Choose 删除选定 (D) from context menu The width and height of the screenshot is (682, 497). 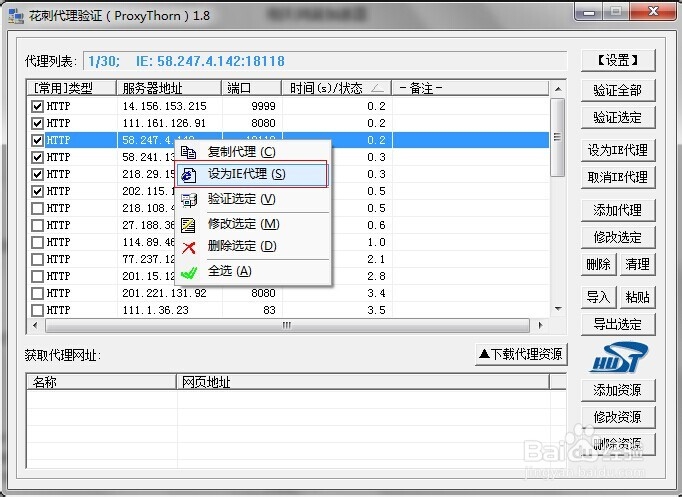pyautogui.click(x=253, y=246)
